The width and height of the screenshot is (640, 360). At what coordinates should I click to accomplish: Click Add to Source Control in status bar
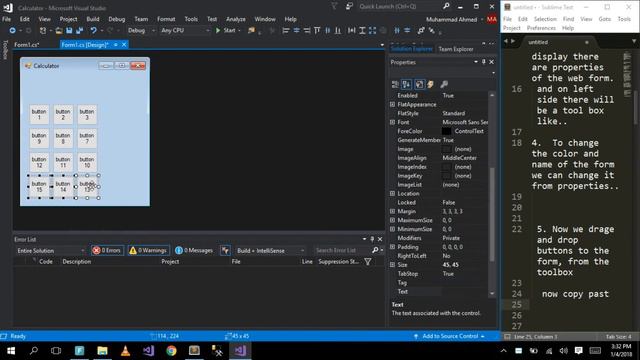[x=449, y=336]
